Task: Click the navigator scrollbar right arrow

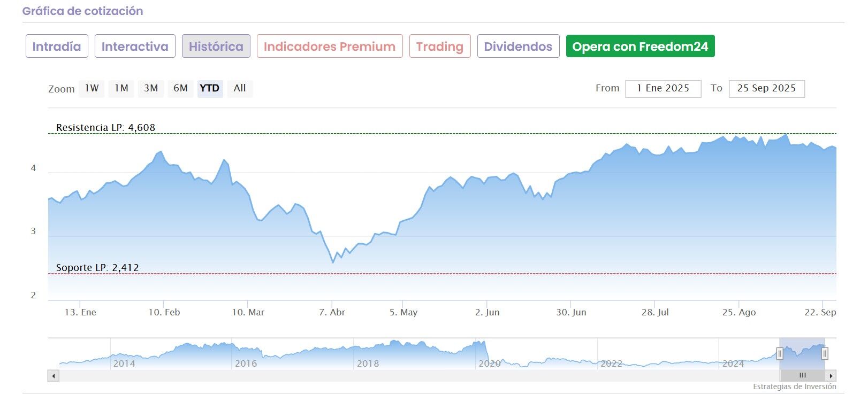Action: 831,376
